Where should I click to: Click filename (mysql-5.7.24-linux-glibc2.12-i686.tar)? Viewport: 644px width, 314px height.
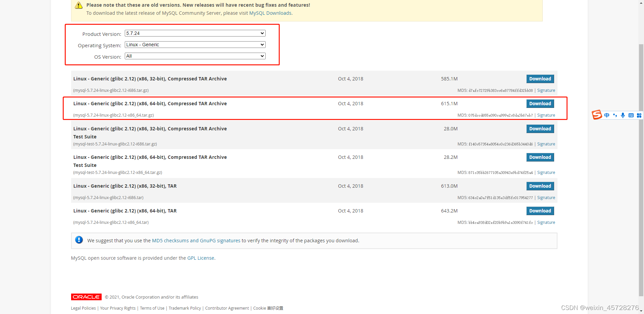[108, 198]
